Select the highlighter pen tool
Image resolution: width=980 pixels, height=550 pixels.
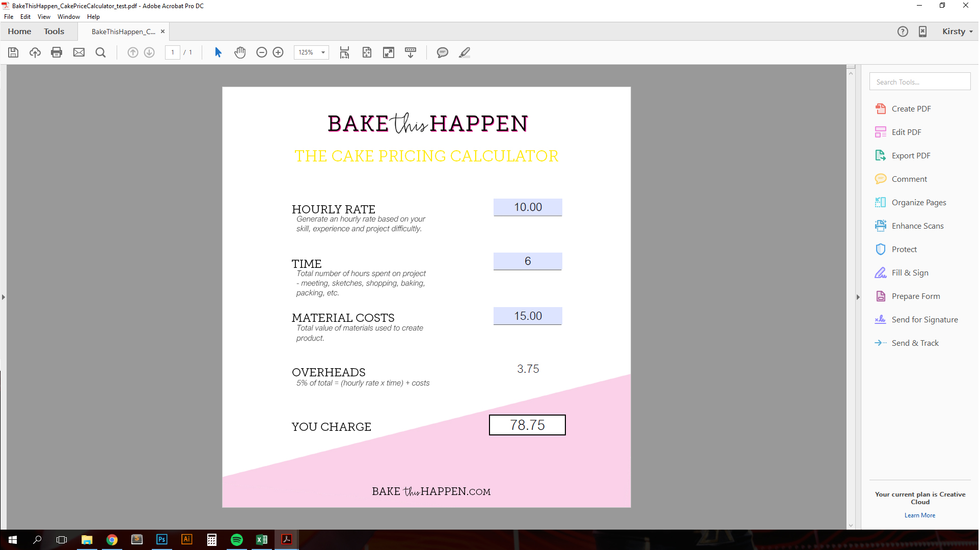(x=465, y=52)
